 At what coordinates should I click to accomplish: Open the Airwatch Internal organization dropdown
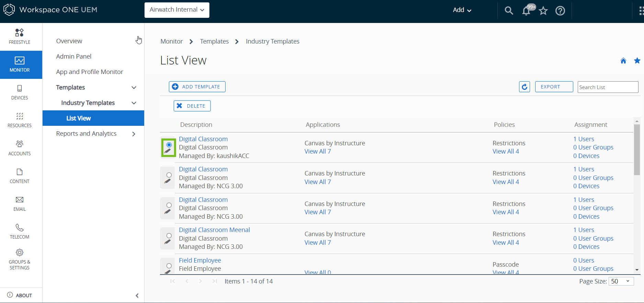tap(177, 10)
